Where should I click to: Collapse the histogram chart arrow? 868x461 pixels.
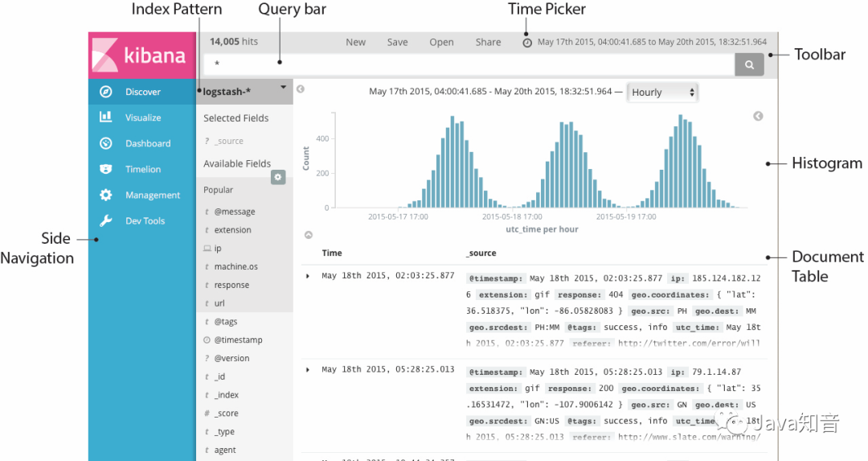click(x=309, y=235)
